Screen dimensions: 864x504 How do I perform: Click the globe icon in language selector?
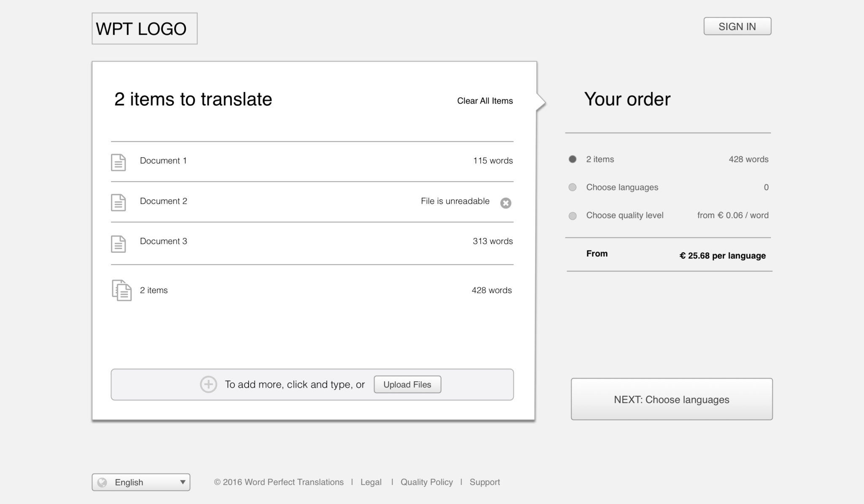click(x=102, y=482)
